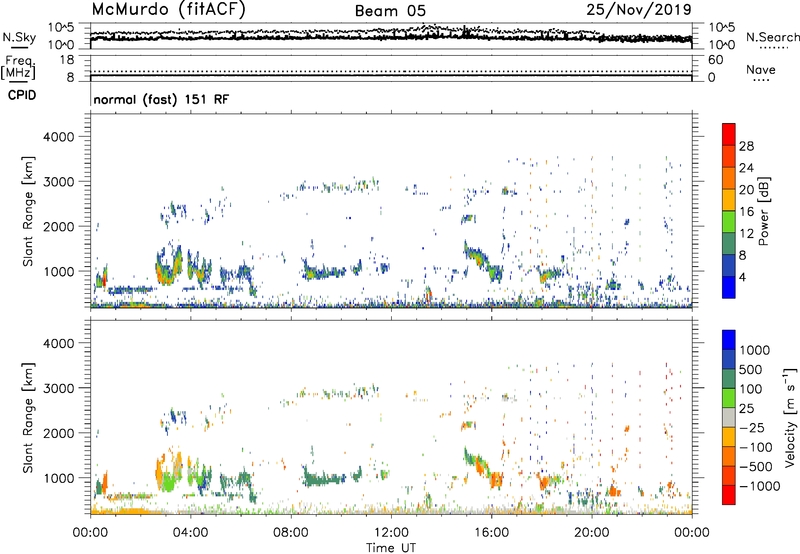Screen dimensions: 800x554
Task: Click the '4' tick on power colorbar
Action: point(743,277)
